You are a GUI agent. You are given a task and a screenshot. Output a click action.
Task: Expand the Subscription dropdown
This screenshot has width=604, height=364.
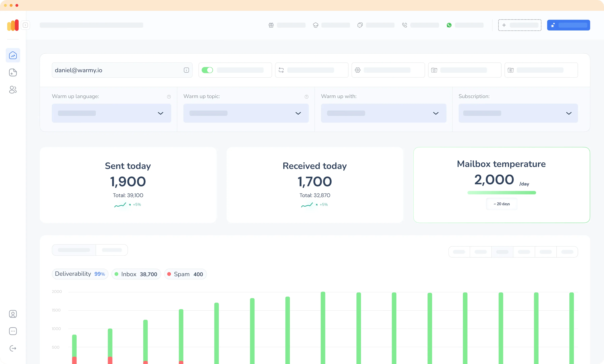(518, 113)
